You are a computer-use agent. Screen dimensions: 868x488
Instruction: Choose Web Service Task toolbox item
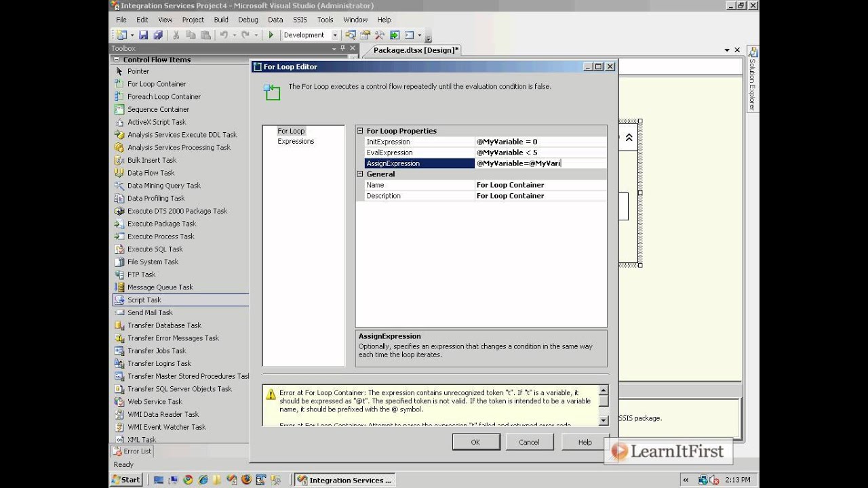[155, 401]
